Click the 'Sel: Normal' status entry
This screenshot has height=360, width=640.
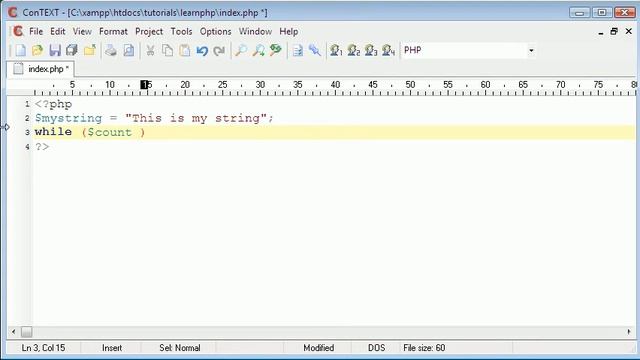(x=180, y=348)
